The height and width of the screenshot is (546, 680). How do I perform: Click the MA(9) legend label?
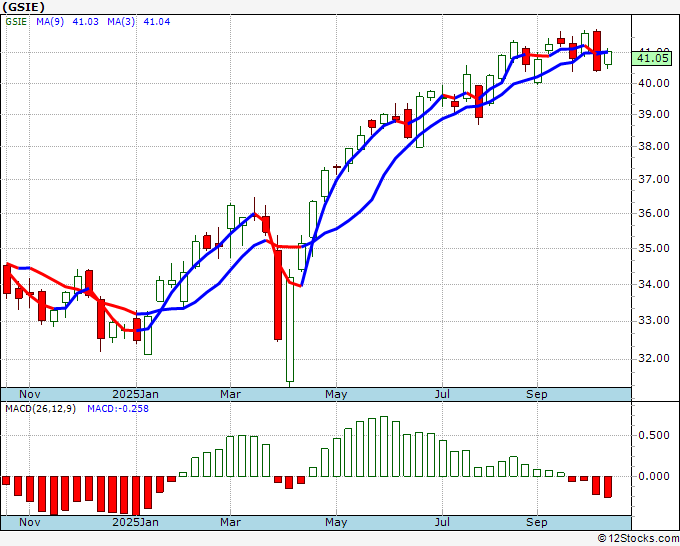coord(50,22)
